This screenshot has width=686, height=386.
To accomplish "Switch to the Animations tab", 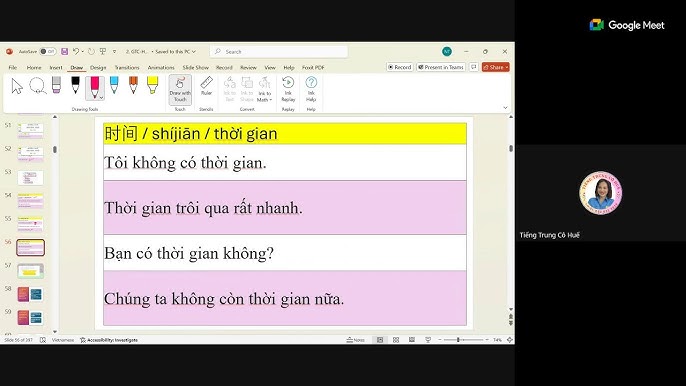I will [x=161, y=67].
